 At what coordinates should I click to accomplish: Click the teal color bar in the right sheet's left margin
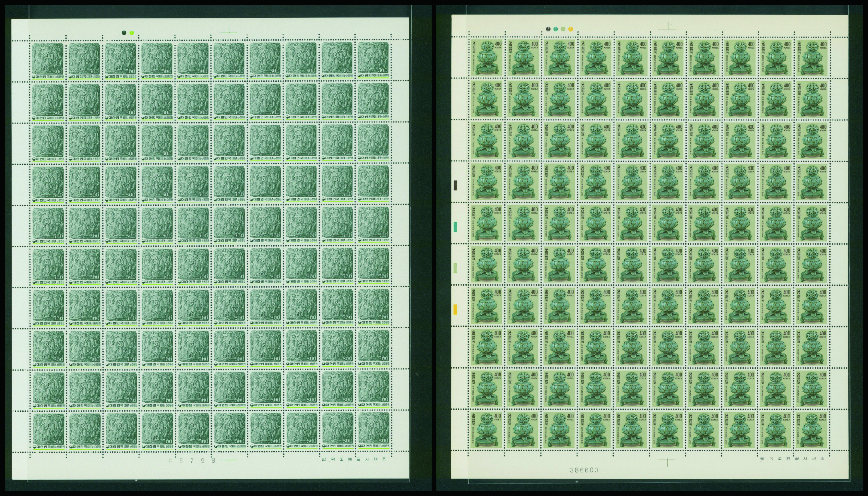point(455,227)
